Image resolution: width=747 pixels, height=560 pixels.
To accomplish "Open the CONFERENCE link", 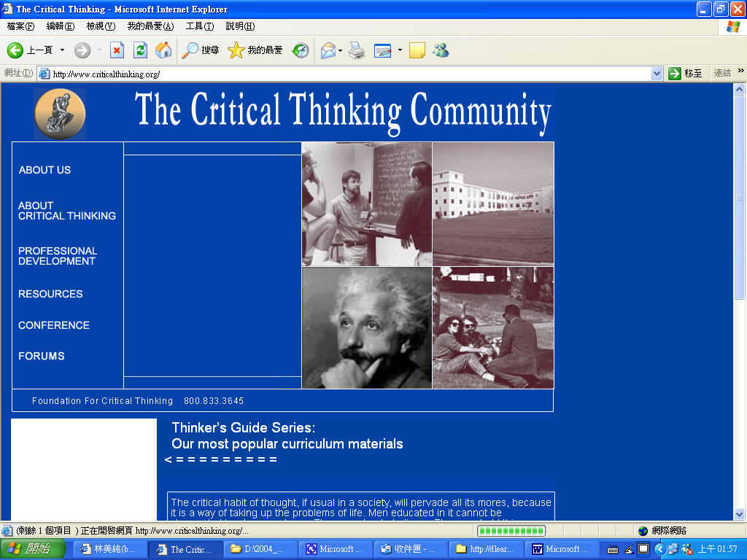I will coord(54,325).
